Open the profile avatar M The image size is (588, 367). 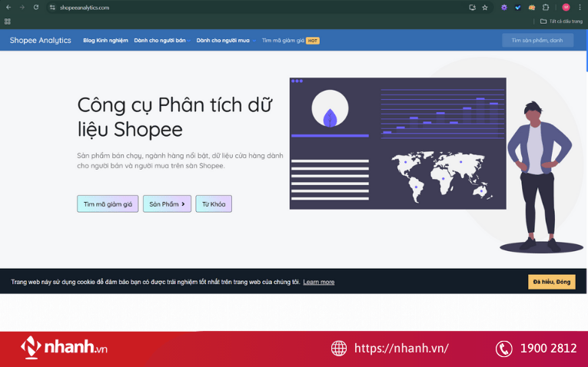(566, 7)
